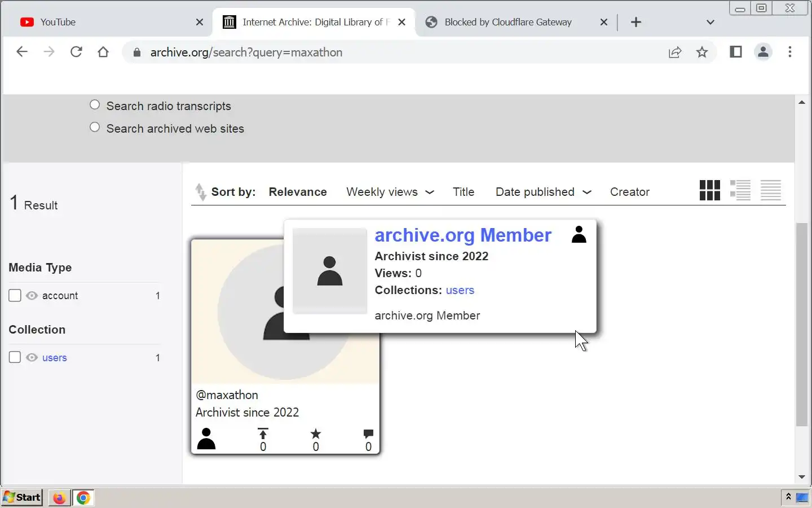Share this page using the share icon
Viewport: 812px width, 508px height.
(675, 52)
